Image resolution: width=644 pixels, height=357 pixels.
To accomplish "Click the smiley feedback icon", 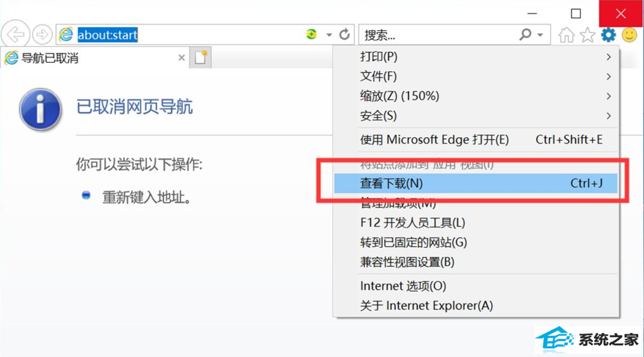I will coord(629,35).
